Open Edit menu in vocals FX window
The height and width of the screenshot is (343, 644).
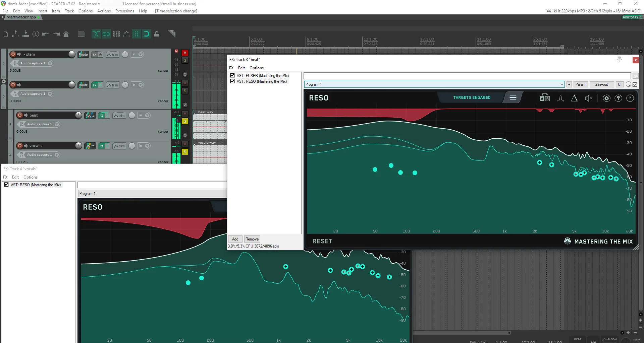[15, 177]
